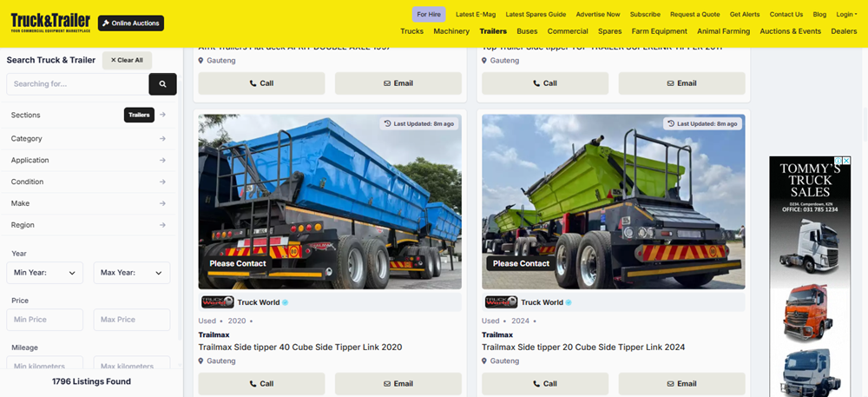Click the location pin beside Gauteng on the 40 Cube listing
This screenshot has width=868, height=397.
click(201, 361)
